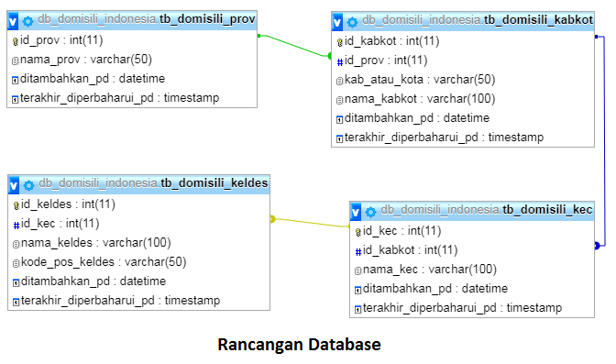The height and width of the screenshot is (364, 616).
Task: Open the gear options of tb_domisili_keldes
Action: pos(28,185)
